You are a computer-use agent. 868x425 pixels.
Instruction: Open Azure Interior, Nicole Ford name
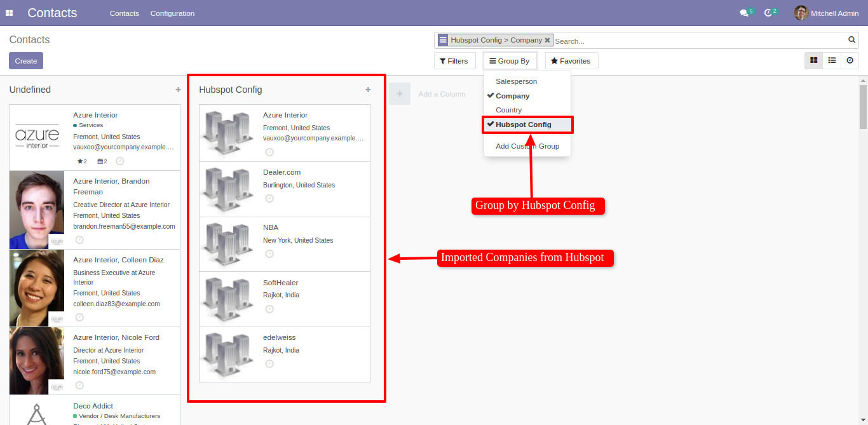(116, 337)
